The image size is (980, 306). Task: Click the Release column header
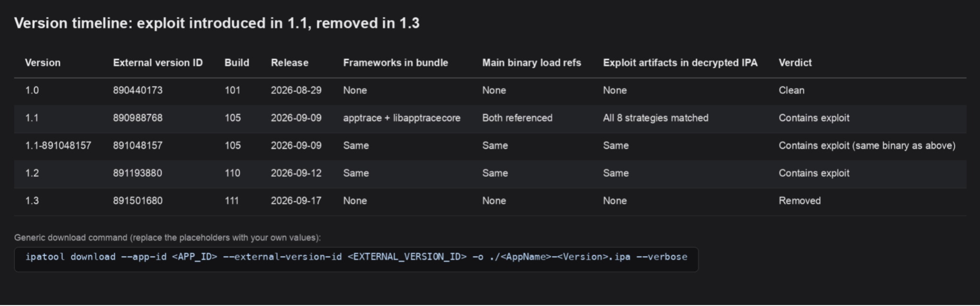(289, 63)
